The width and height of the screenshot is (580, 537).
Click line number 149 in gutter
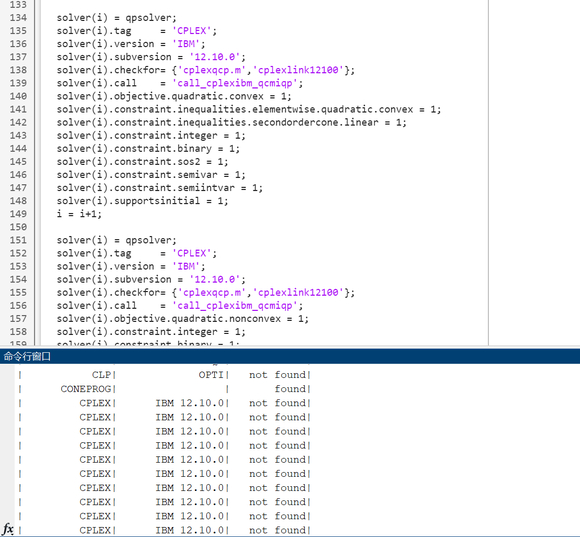(x=18, y=214)
